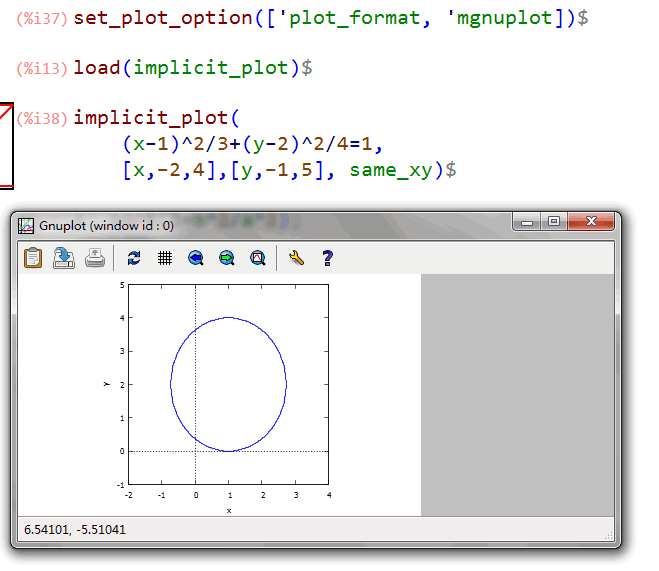
Task: Click the y axis label beside plot
Action: point(107,384)
